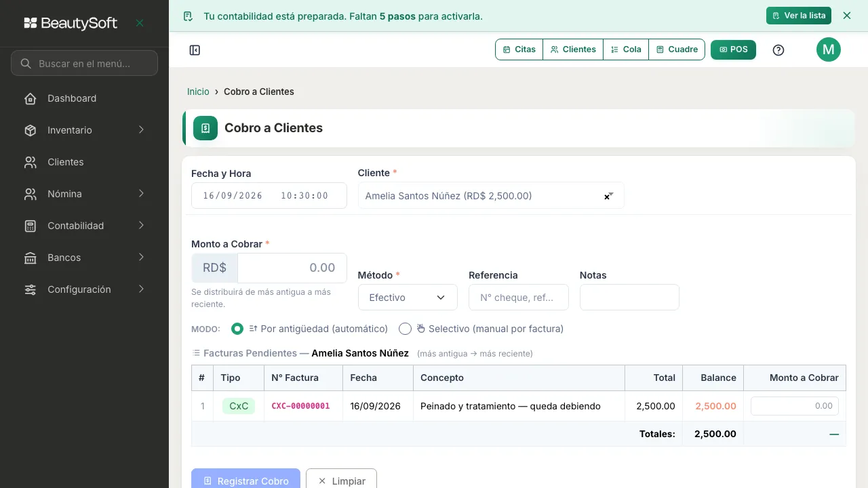Click the BeautySoft logo icon
This screenshot has width=868, height=488.
tap(31, 23)
